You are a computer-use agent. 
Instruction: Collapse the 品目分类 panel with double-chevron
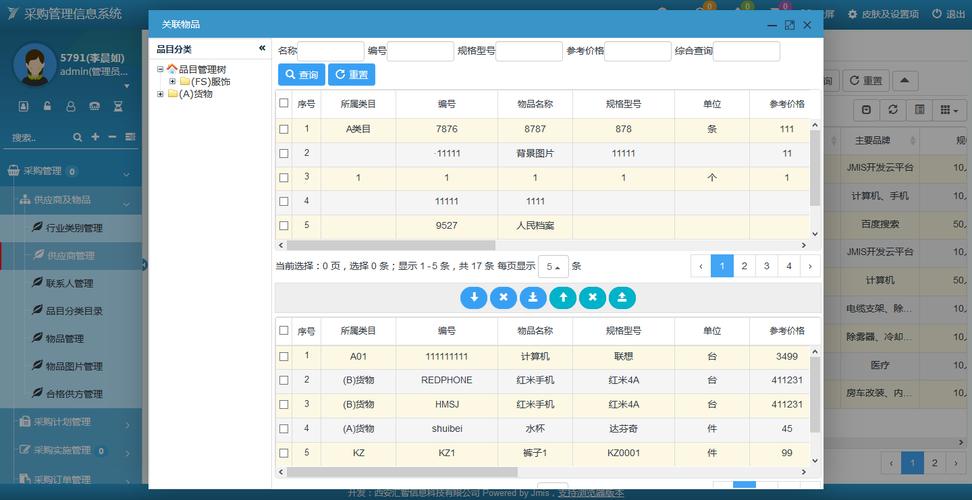tap(262, 48)
